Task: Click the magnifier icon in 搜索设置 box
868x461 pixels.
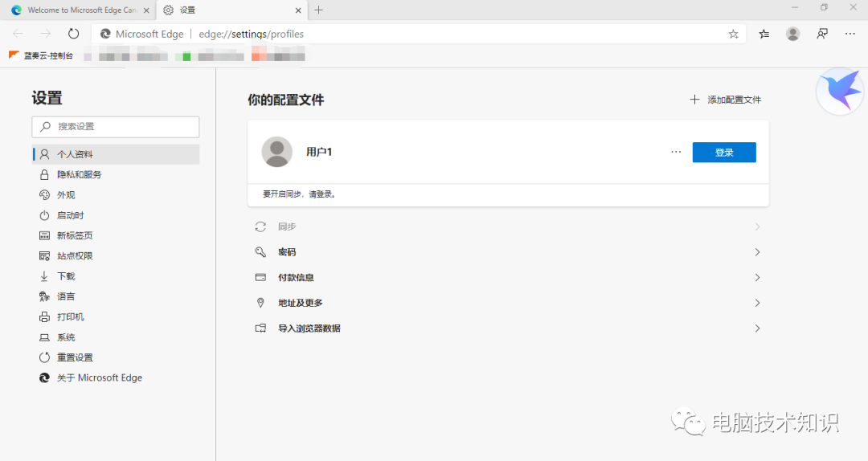Action: [45, 127]
